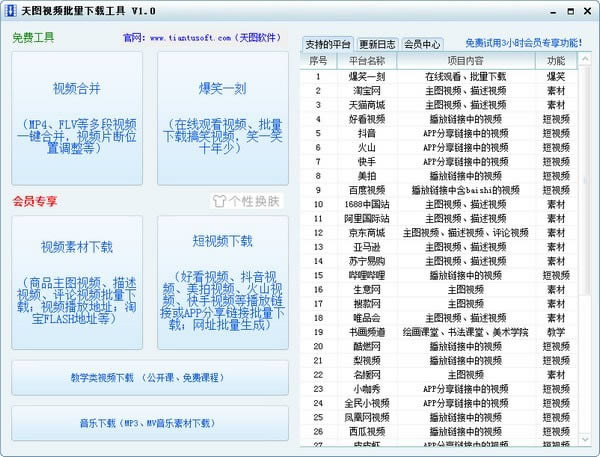Open the 视频合并 tool
Viewport: 600px width, 457px height.
coord(77,118)
